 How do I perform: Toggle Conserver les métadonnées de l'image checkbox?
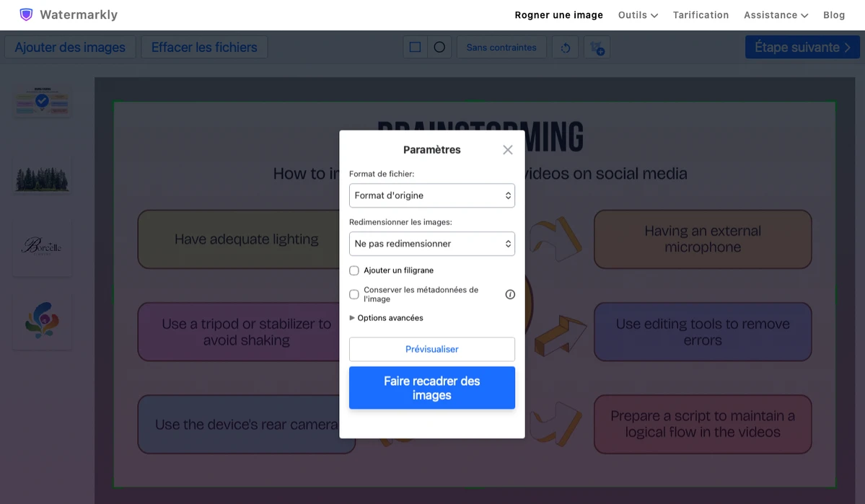click(354, 294)
